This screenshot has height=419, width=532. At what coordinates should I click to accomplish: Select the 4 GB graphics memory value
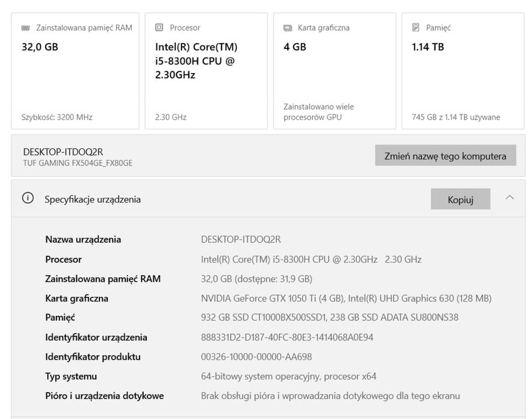(x=295, y=47)
